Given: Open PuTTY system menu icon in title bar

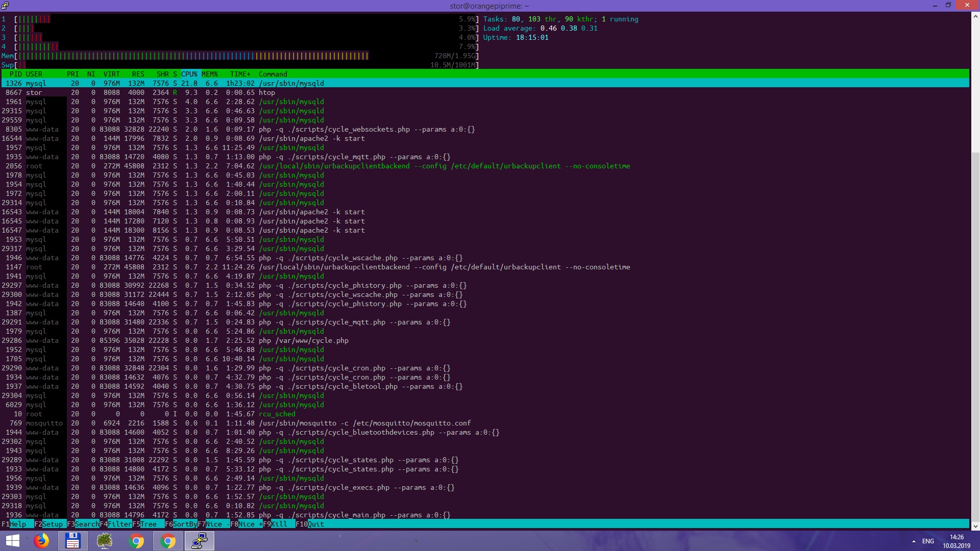Looking at the screenshot, I should pos(5,6).
